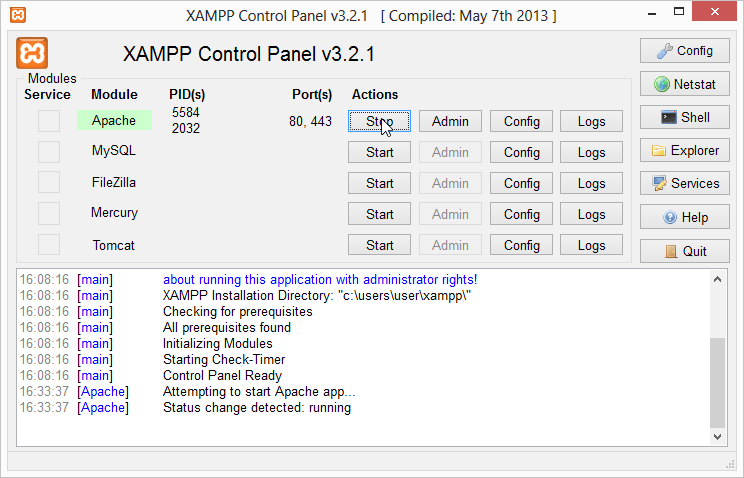Open Apache Admin page
Screen dimensions: 744x478
(x=450, y=122)
